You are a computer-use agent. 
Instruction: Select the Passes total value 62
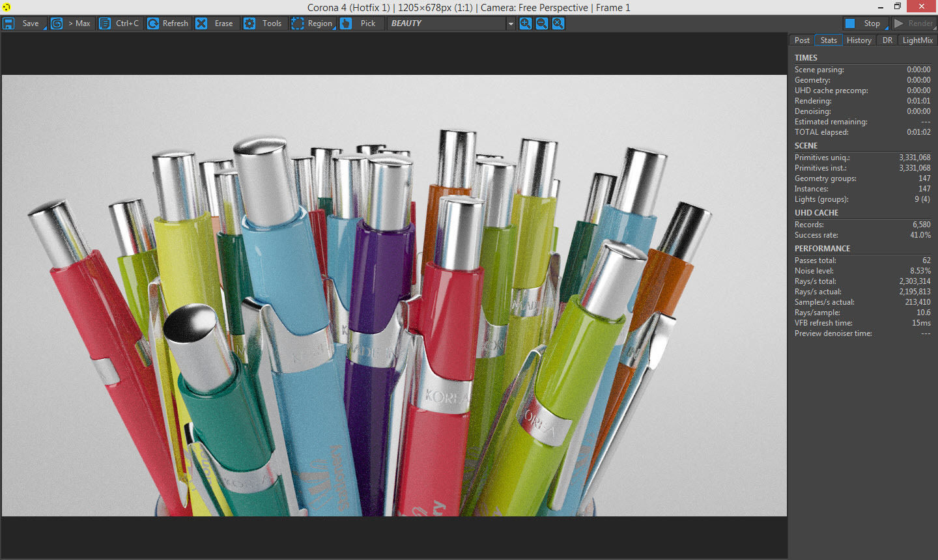(x=926, y=260)
